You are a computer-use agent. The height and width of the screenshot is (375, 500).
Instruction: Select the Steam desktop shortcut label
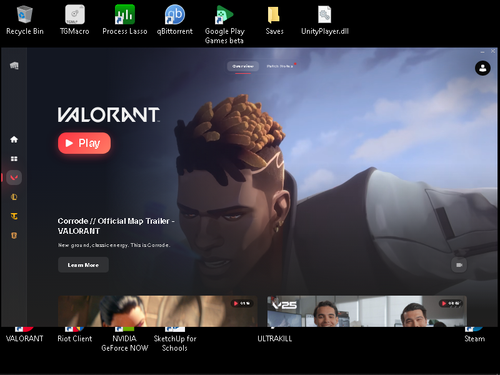point(475,338)
